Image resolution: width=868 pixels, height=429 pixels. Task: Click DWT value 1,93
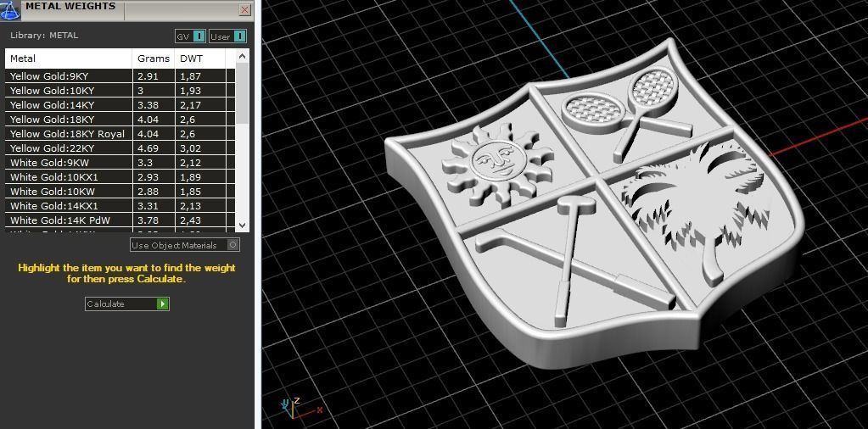190,91
